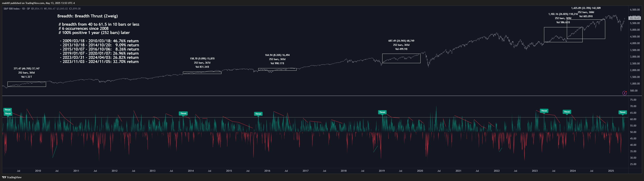Select the 2013/10/18 9.09% return line
Viewport: 644px width, 181px height.
(99, 45)
